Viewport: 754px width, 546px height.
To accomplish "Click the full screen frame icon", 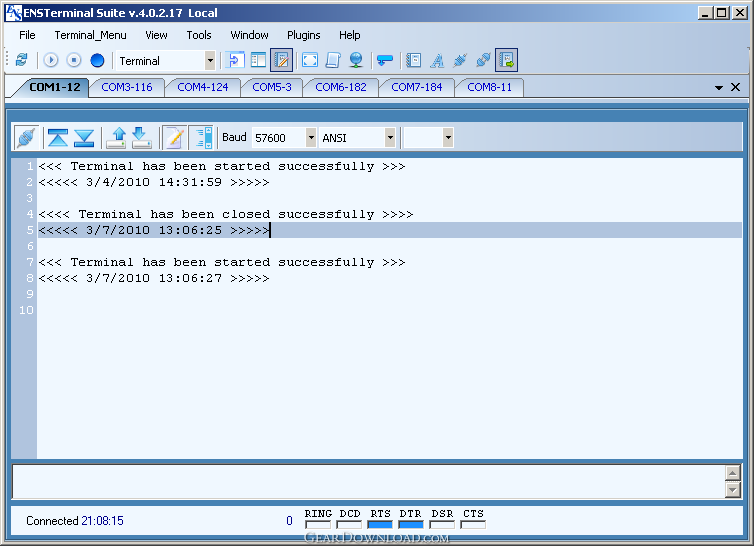I will (310, 60).
